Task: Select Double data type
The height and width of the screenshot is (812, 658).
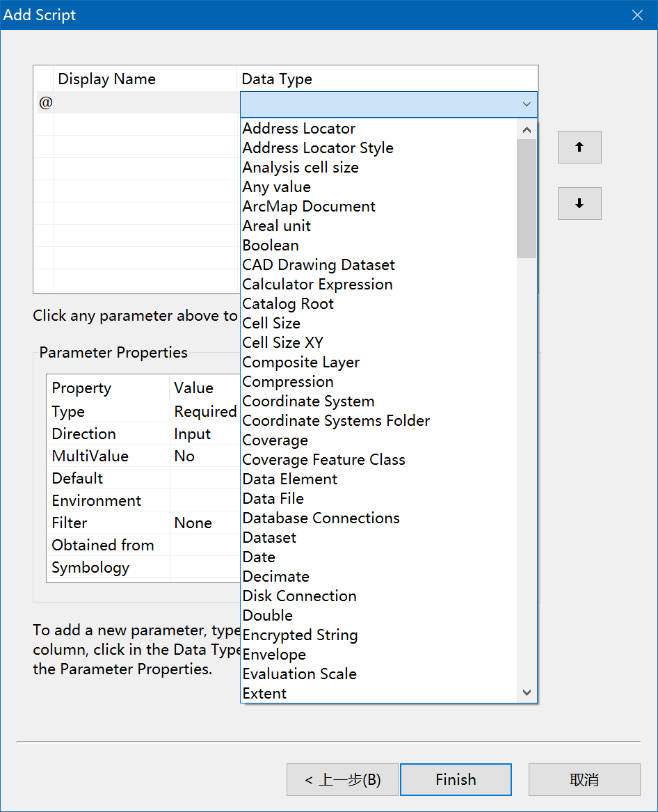Action: pyautogui.click(x=378, y=616)
